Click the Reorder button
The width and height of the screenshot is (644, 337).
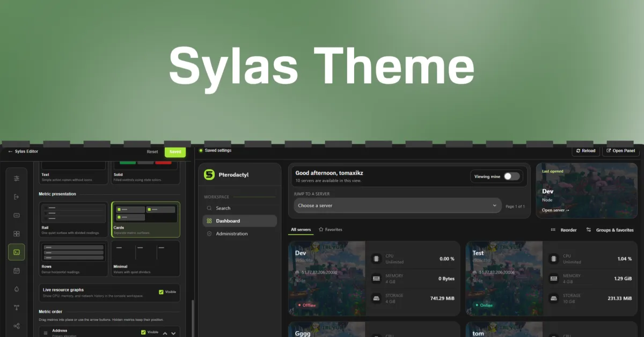(563, 230)
